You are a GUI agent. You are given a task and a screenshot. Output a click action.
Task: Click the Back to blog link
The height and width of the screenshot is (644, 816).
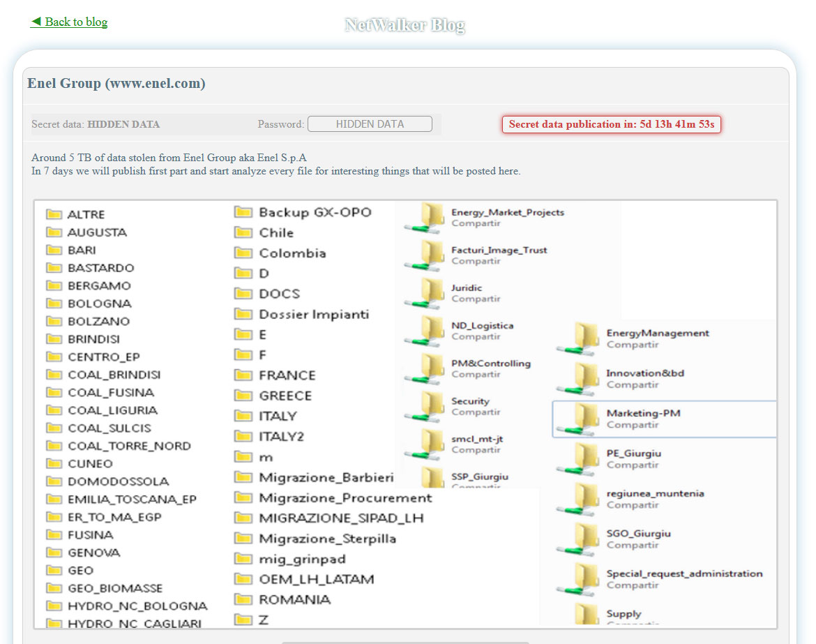[x=75, y=22]
